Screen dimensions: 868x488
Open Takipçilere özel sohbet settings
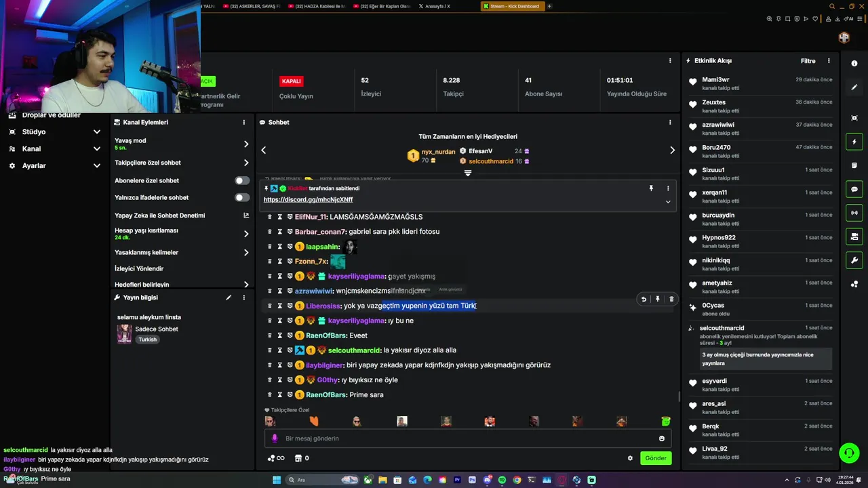tap(182, 163)
